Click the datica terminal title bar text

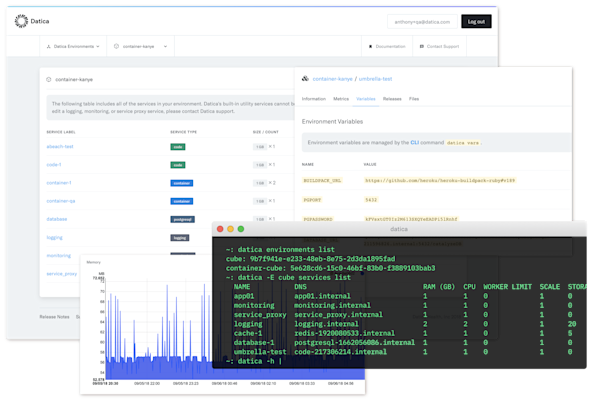[x=399, y=229]
